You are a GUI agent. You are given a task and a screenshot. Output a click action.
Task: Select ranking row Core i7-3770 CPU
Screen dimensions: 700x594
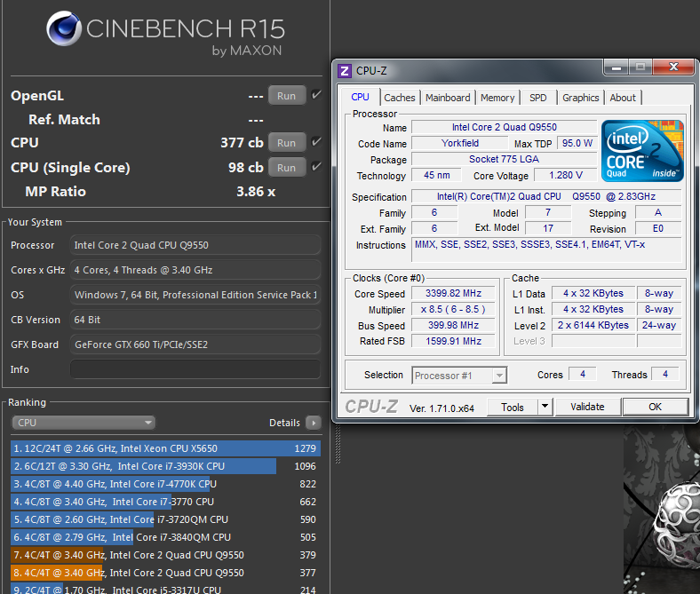[x=165, y=502]
